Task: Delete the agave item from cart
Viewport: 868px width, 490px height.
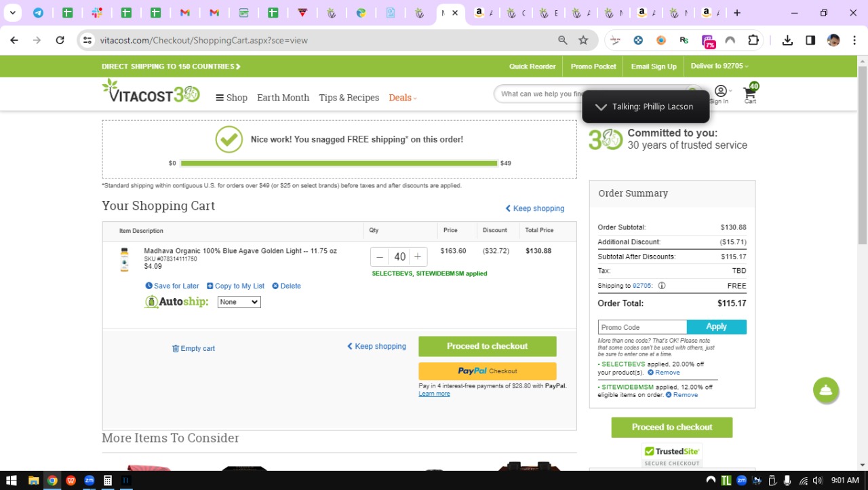Action: [x=286, y=286]
